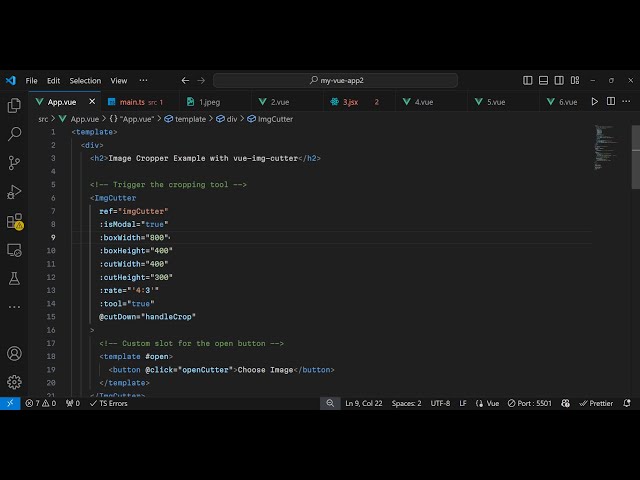Open the Explorer panel in activity bar
This screenshot has height=480, width=640.
[14, 105]
